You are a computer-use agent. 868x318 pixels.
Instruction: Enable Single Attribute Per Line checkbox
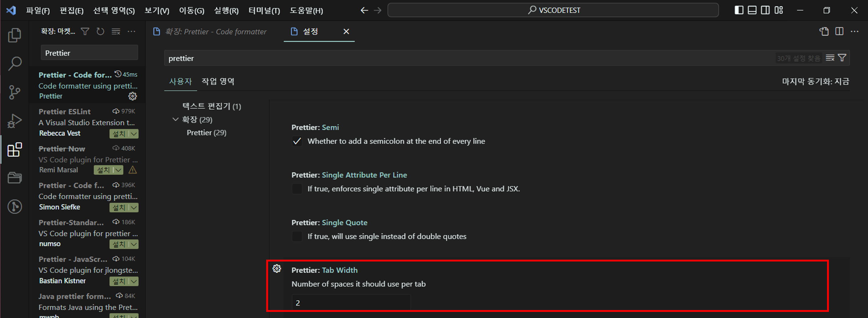[297, 189]
